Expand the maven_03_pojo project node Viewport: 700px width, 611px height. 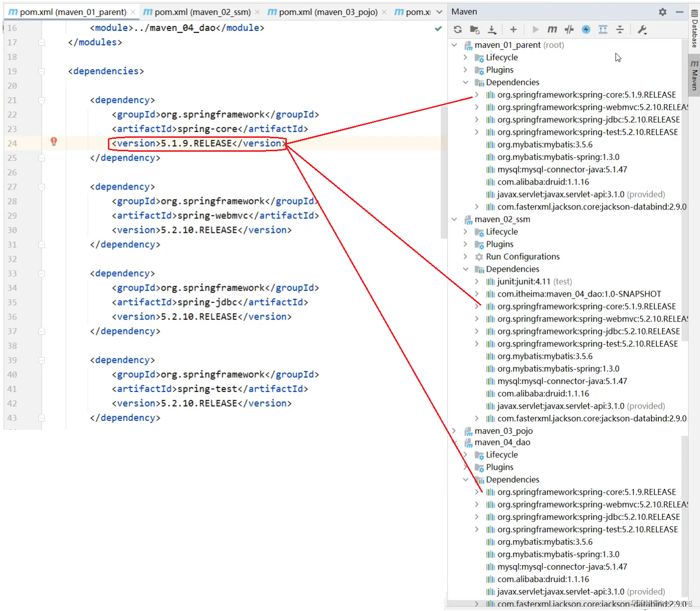[454, 431]
